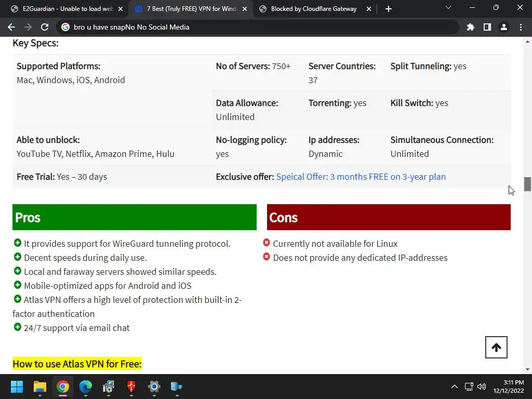Show hidden system tray icons
This screenshot has height=399, width=532.
455,387
